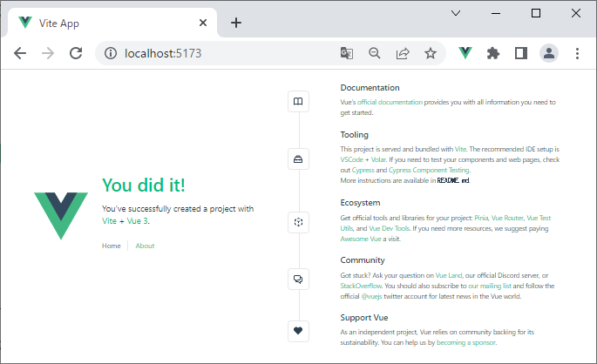Screen dimensions: 597x364
Task: Open the Chrome three-dot menu
Action: [577, 53]
